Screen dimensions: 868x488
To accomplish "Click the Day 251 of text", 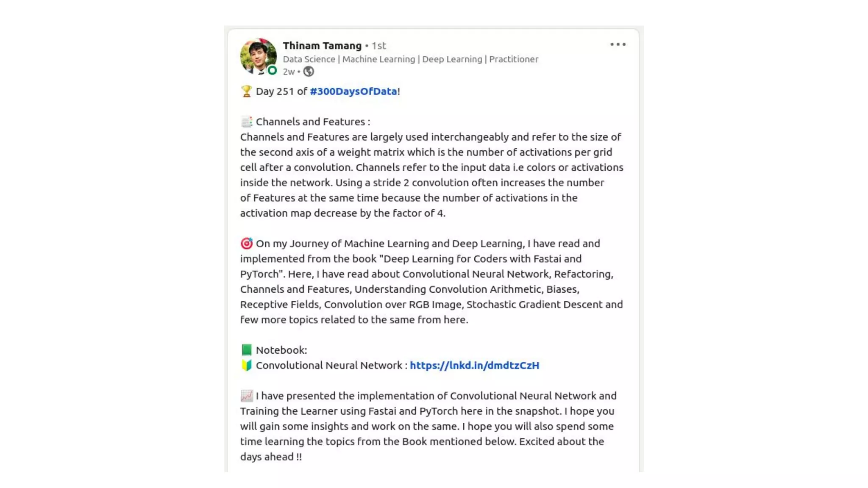I will pyautogui.click(x=281, y=91).
